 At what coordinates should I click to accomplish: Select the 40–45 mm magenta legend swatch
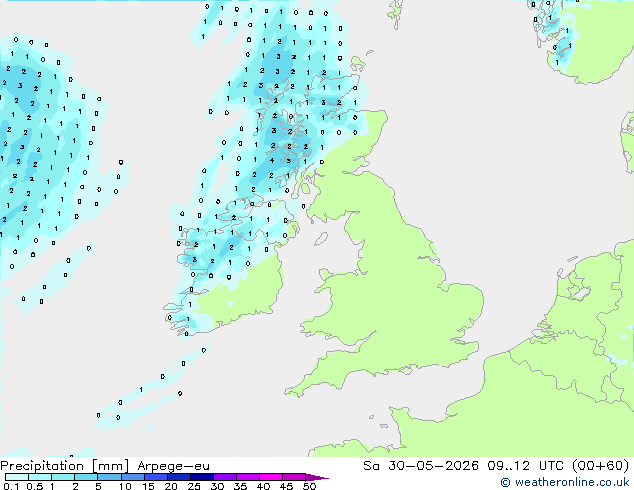coord(271,477)
